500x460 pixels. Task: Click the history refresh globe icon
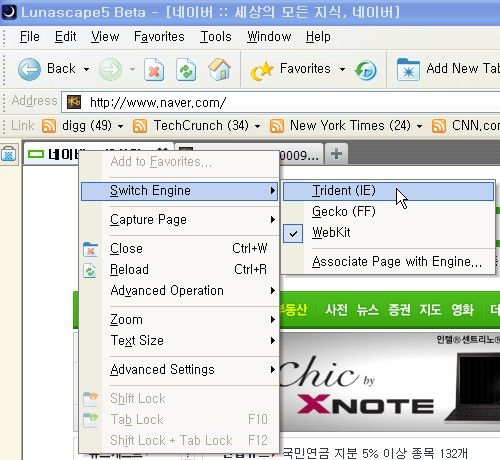(365, 70)
